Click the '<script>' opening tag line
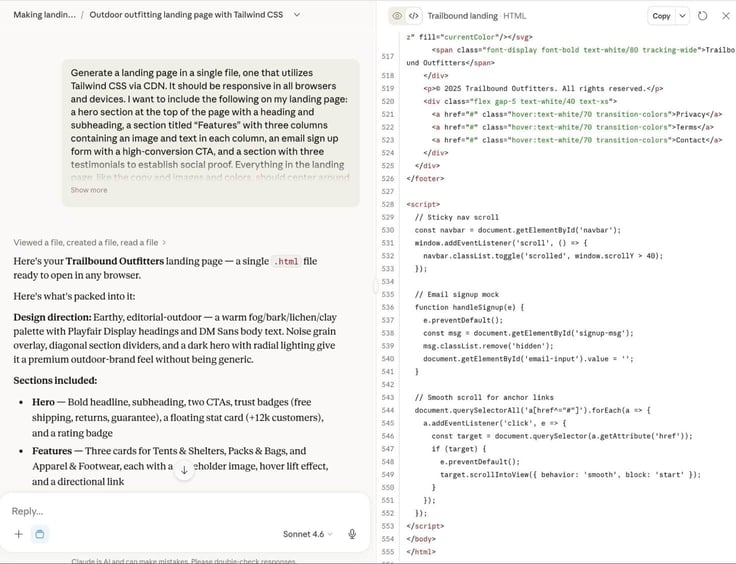736x564 pixels. 423,205
